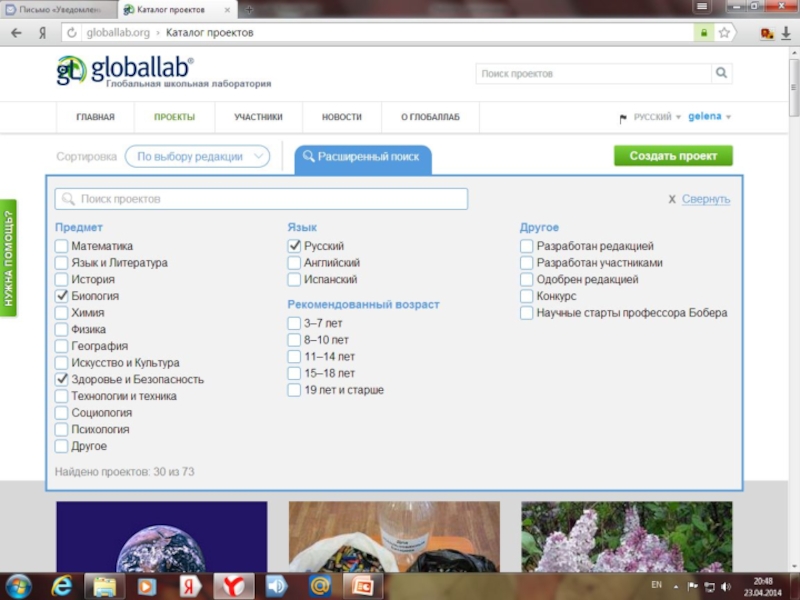
Task: Open PowerPoint from taskbar
Action: [363, 587]
